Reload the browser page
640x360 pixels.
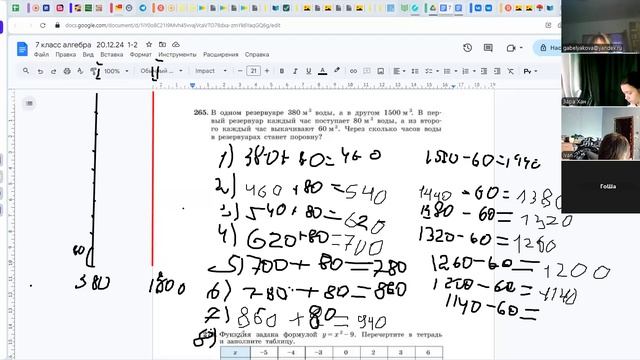coord(43,25)
